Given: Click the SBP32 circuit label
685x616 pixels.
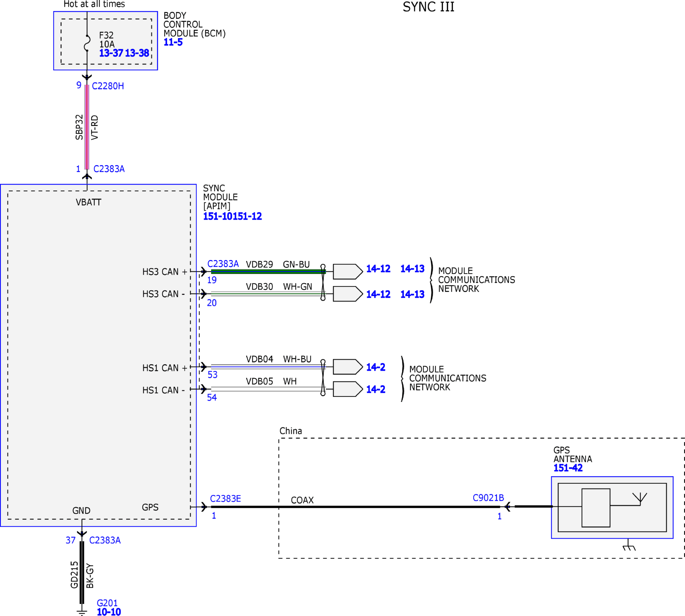Looking at the screenshot, I should pyautogui.click(x=79, y=127).
